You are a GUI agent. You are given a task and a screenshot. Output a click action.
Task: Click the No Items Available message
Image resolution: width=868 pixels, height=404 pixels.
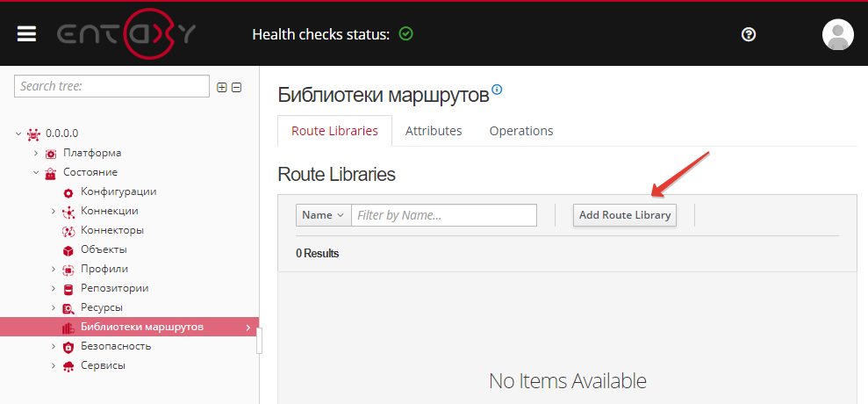[568, 380]
